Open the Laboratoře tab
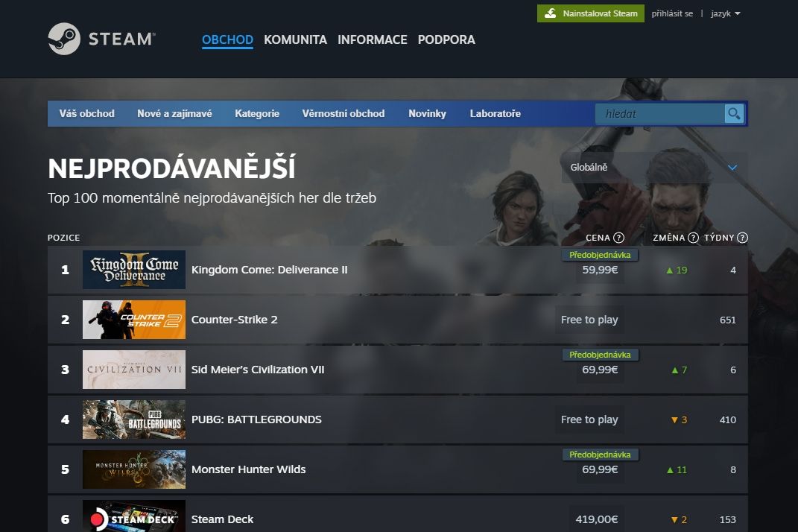Viewport: 798px width, 532px height. pyautogui.click(x=495, y=113)
